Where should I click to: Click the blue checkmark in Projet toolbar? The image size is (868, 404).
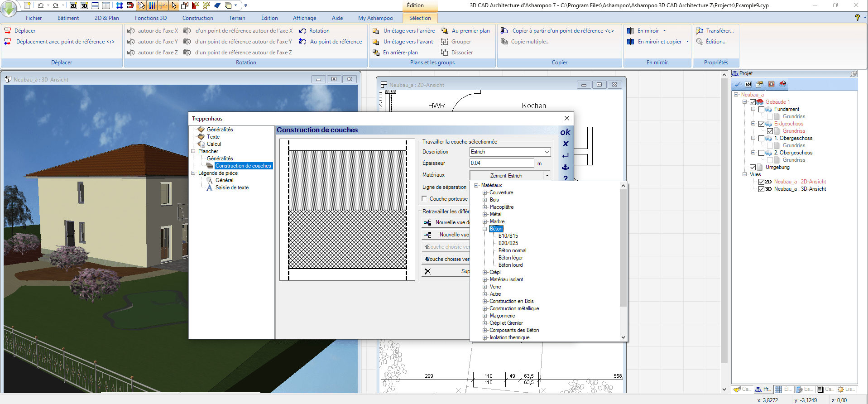pos(738,84)
